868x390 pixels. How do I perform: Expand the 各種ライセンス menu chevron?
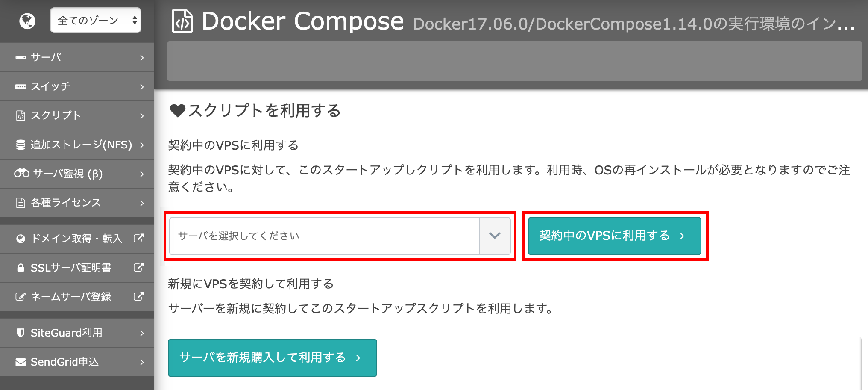pyautogui.click(x=142, y=203)
